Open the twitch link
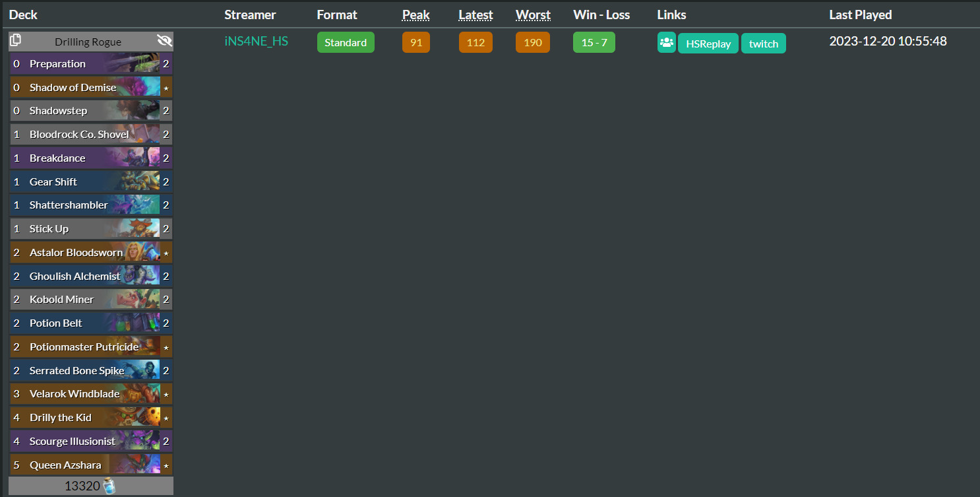980x497 pixels. [764, 44]
